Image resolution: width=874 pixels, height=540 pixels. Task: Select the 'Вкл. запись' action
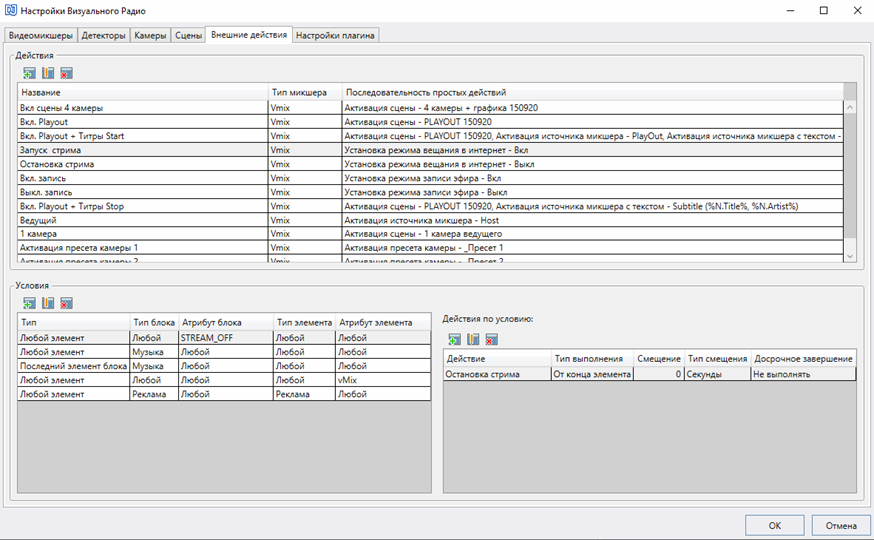(x=430, y=178)
